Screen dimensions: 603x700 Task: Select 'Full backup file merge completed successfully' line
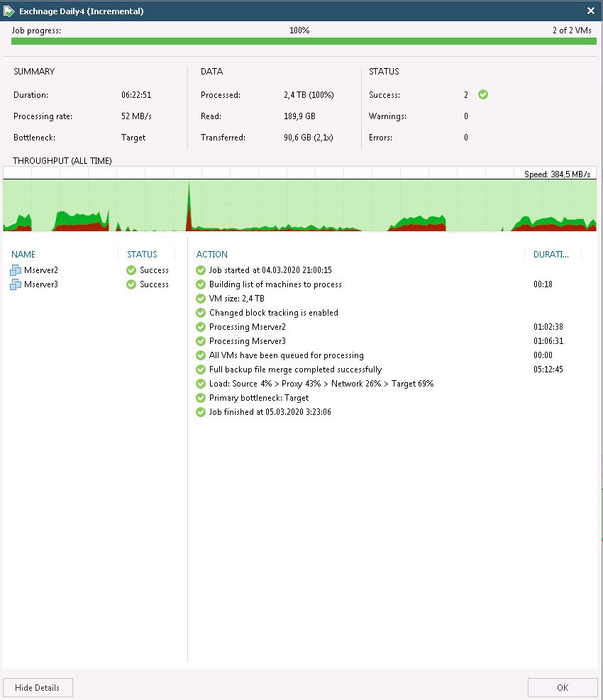pos(295,370)
